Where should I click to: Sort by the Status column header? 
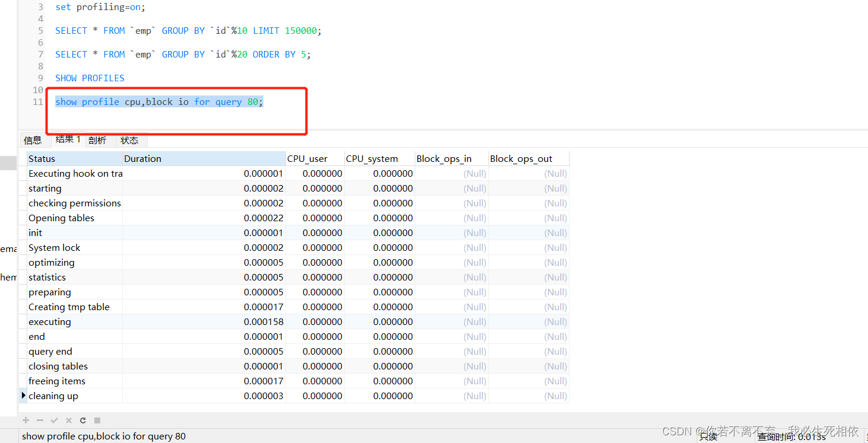click(x=74, y=159)
